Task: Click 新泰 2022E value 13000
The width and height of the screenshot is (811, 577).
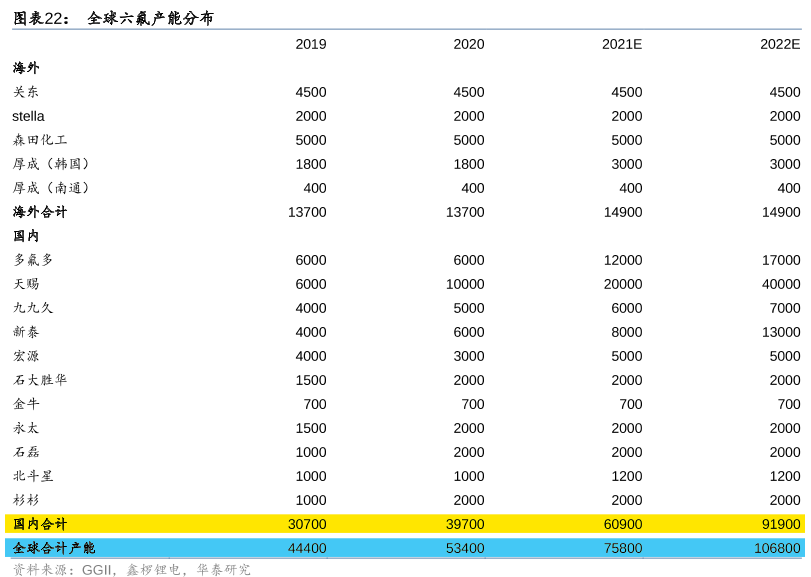Action: tap(781, 332)
